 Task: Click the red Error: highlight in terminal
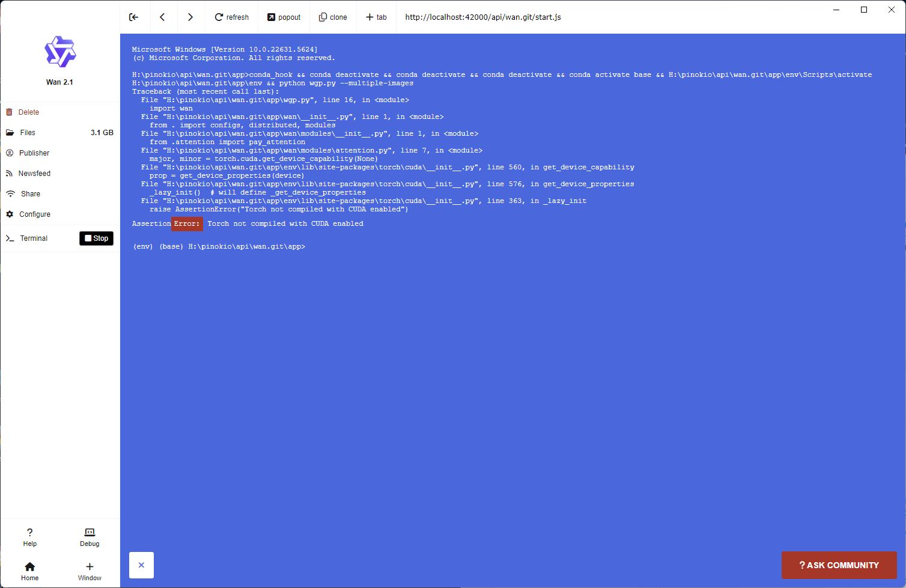pyautogui.click(x=187, y=223)
